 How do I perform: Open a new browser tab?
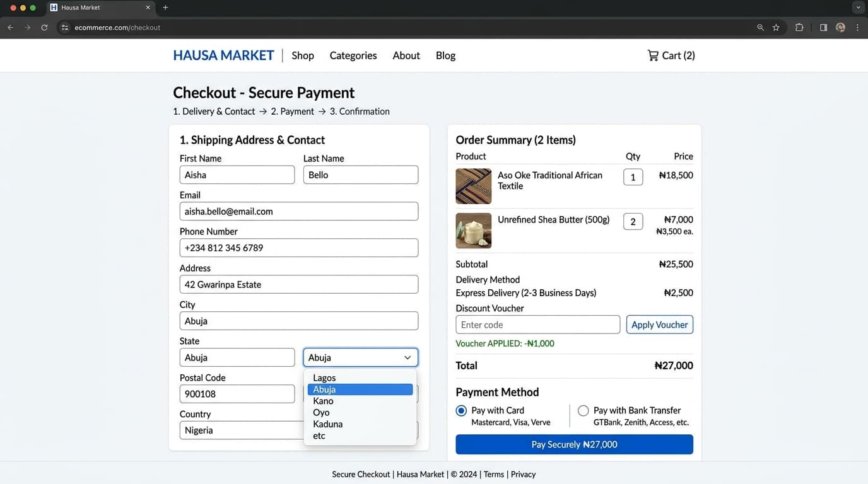tap(165, 8)
